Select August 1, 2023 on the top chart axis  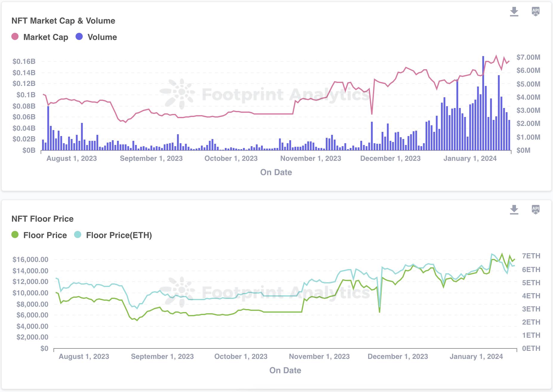point(72,158)
